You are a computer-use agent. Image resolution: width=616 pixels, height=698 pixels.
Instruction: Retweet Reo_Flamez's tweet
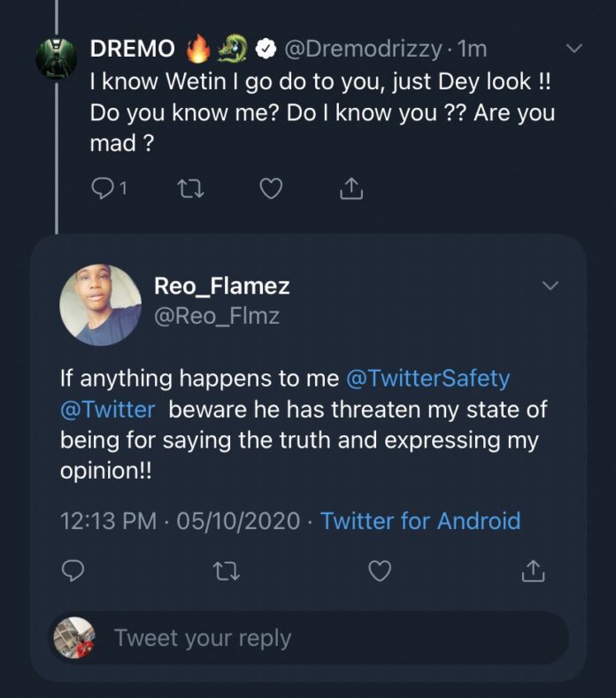pyautogui.click(x=227, y=571)
